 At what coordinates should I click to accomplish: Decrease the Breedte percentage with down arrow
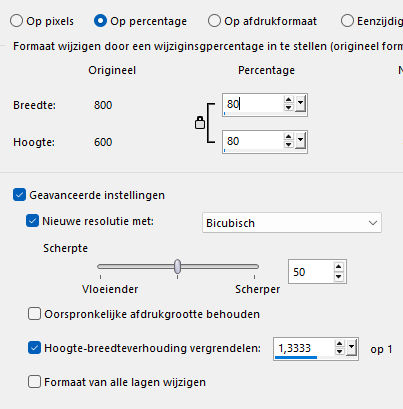pyautogui.click(x=288, y=108)
